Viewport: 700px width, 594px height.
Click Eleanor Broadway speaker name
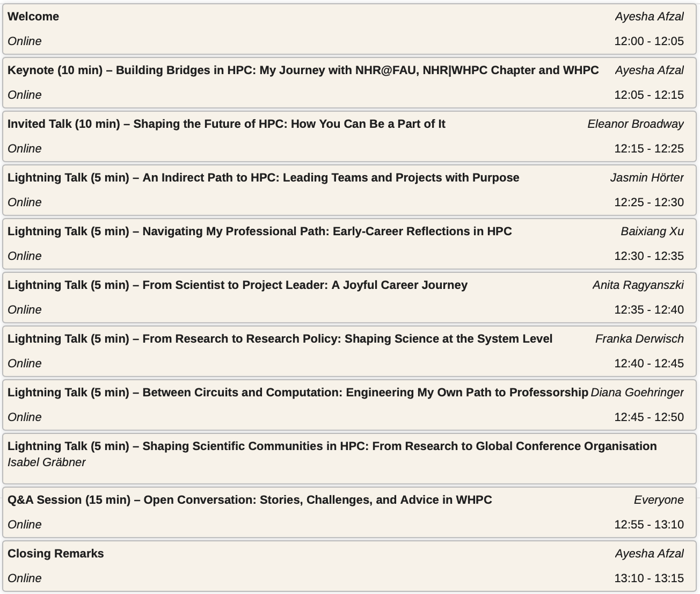(635, 124)
